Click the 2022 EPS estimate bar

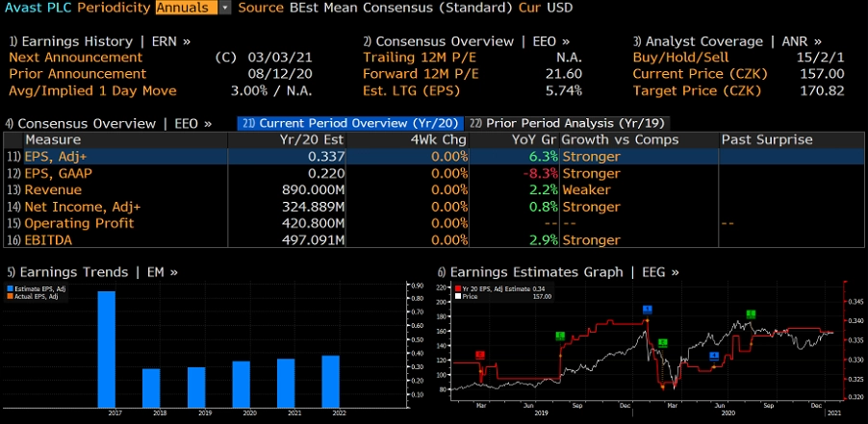pyautogui.click(x=330, y=382)
